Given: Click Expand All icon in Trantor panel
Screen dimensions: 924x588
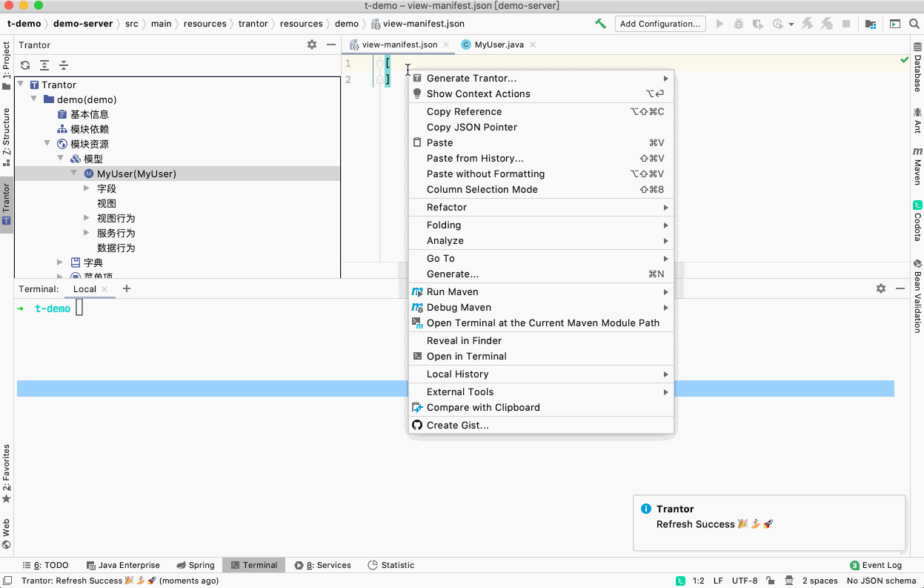Looking at the screenshot, I should point(44,65).
